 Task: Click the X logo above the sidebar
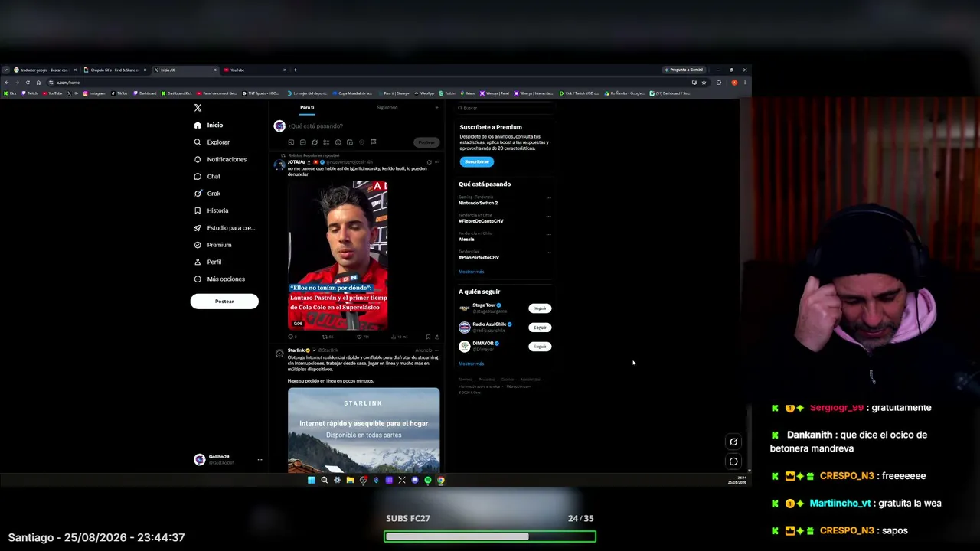198,108
